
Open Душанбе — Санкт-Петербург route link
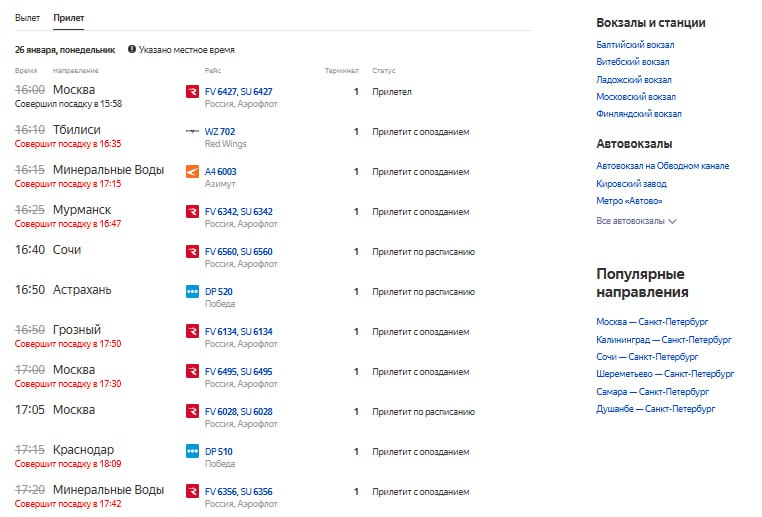(655, 409)
